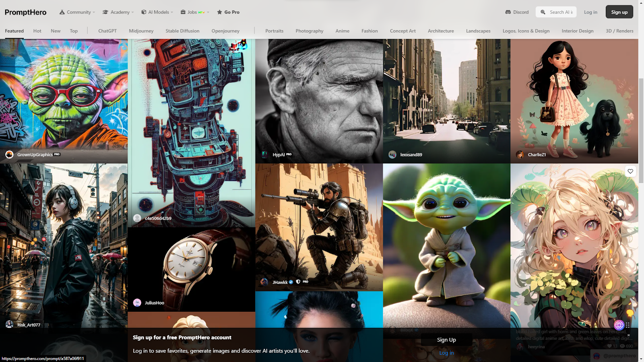Click Log in link in banner
The height and width of the screenshot is (362, 644).
(x=446, y=353)
